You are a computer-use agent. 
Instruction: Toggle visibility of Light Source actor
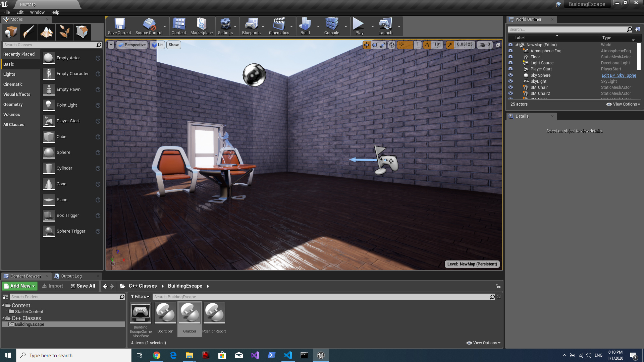pos(511,63)
